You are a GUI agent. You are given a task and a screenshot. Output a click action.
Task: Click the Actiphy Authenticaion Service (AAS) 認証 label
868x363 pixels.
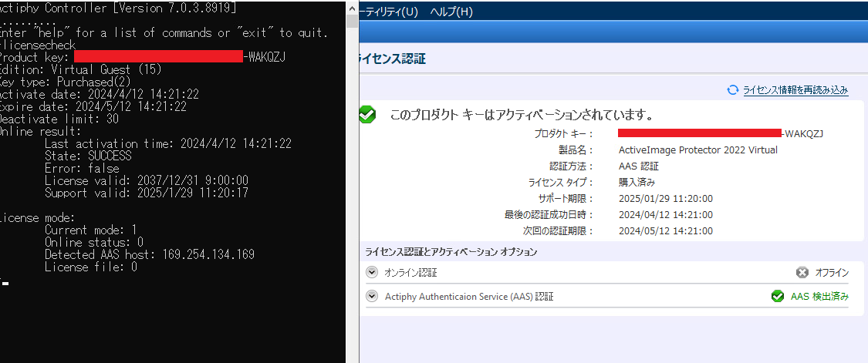[469, 297]
